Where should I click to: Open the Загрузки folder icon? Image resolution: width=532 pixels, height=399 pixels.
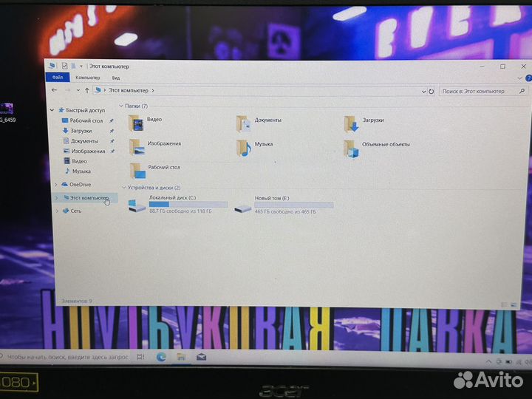[x=351, y=124]
